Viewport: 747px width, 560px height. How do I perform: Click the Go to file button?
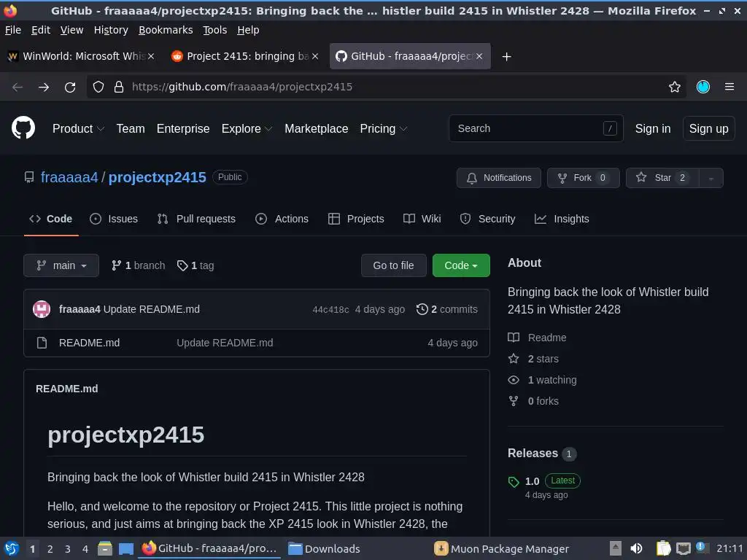pos(393,265)
